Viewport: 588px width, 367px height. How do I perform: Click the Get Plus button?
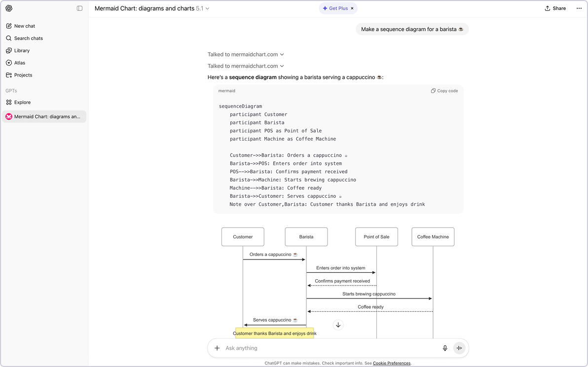click(335, 8)
